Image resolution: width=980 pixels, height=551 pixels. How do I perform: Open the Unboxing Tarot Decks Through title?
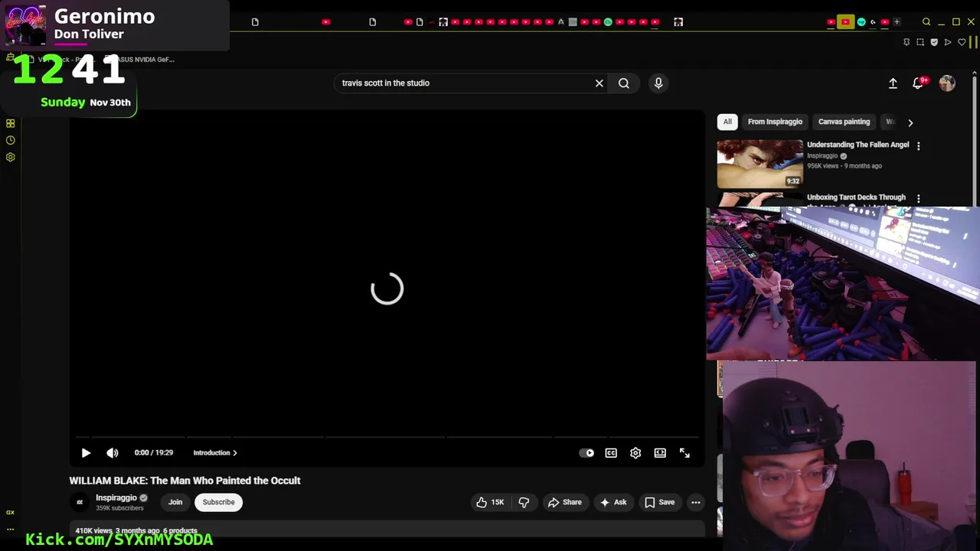point(856,197)
